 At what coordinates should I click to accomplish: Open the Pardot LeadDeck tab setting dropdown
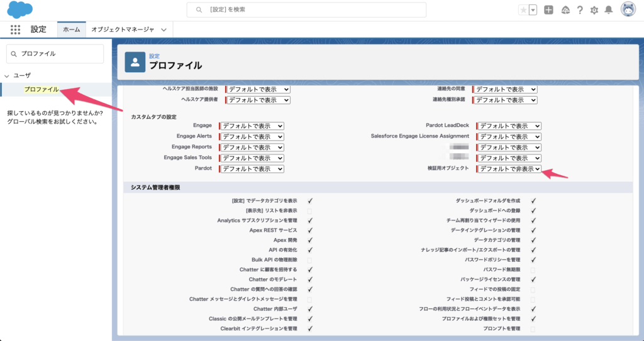click(509, 126)
